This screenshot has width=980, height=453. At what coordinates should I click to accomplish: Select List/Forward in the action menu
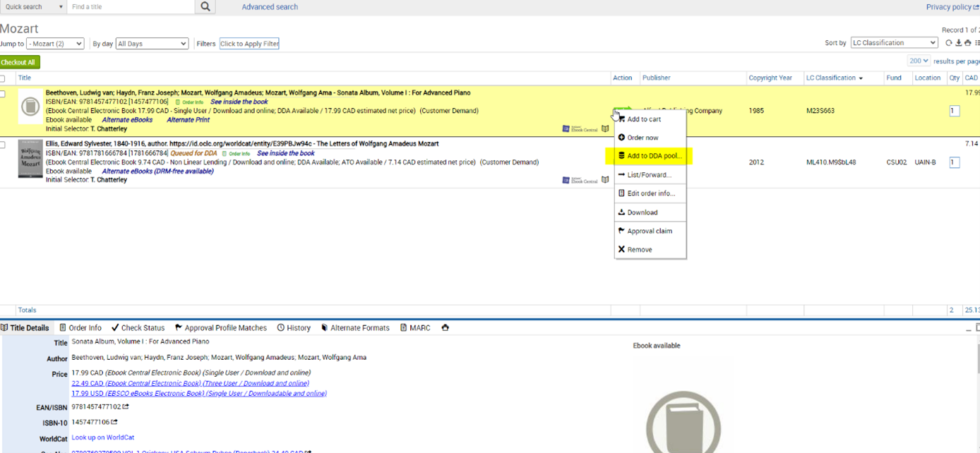coord(650,175)
